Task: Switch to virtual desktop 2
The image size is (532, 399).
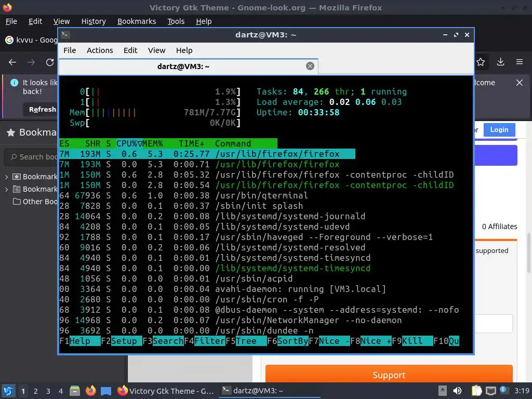Action: coord(36,391)
